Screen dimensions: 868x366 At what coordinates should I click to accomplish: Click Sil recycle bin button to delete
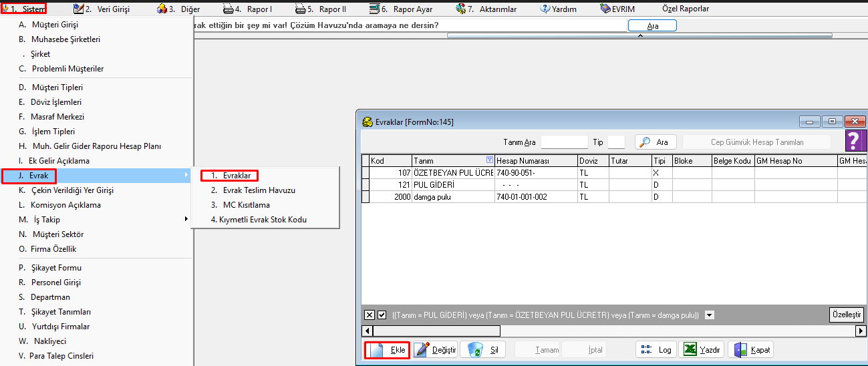(483, 350)
